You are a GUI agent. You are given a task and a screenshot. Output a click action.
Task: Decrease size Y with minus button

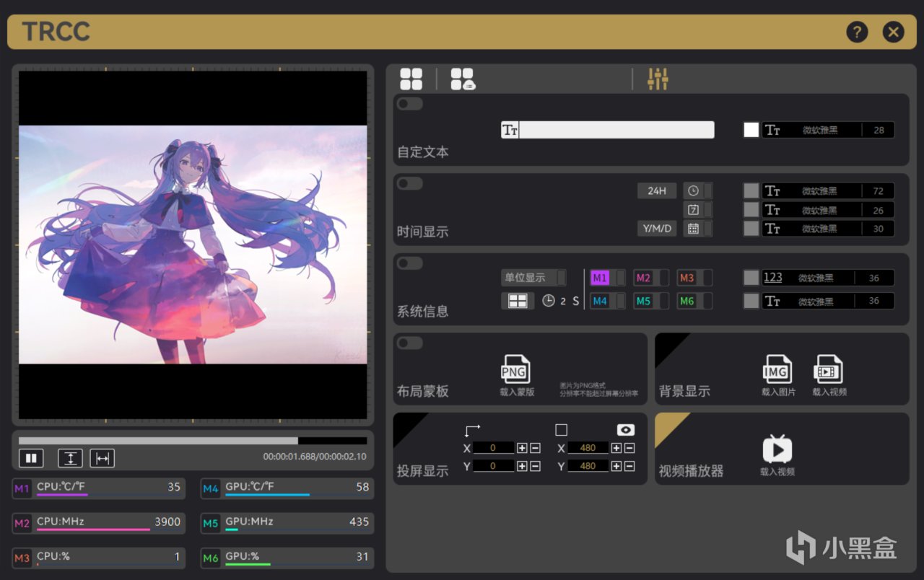click(x=629, y=466)
